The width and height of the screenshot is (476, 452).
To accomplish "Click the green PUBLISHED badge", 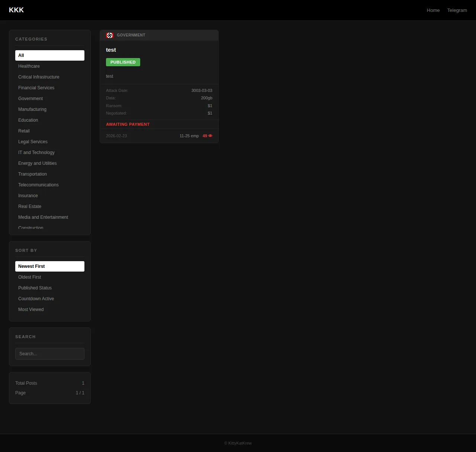I will (123, 62).
